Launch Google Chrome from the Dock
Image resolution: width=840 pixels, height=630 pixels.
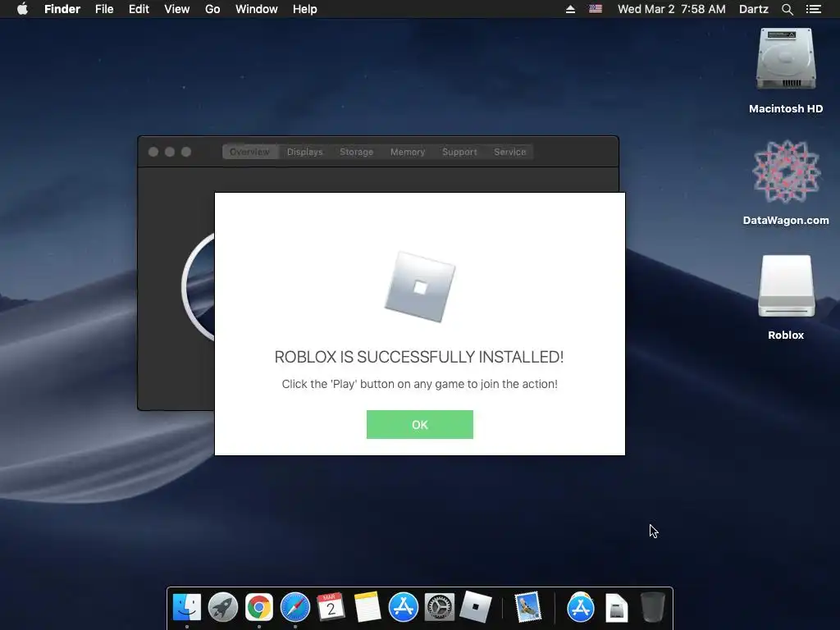point(258,607)
